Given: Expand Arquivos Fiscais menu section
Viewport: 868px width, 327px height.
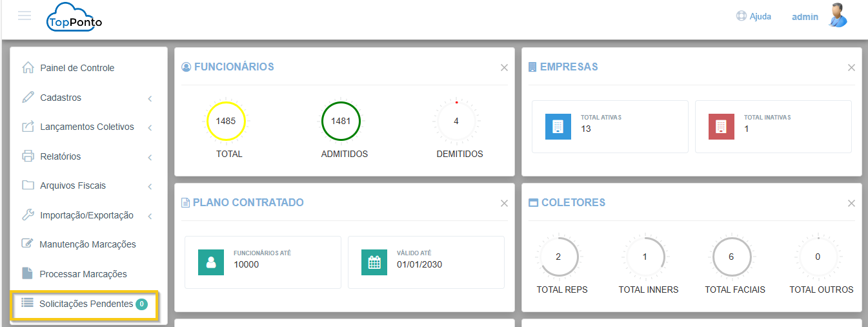Looking at the screenshot, I should point(150,186).
